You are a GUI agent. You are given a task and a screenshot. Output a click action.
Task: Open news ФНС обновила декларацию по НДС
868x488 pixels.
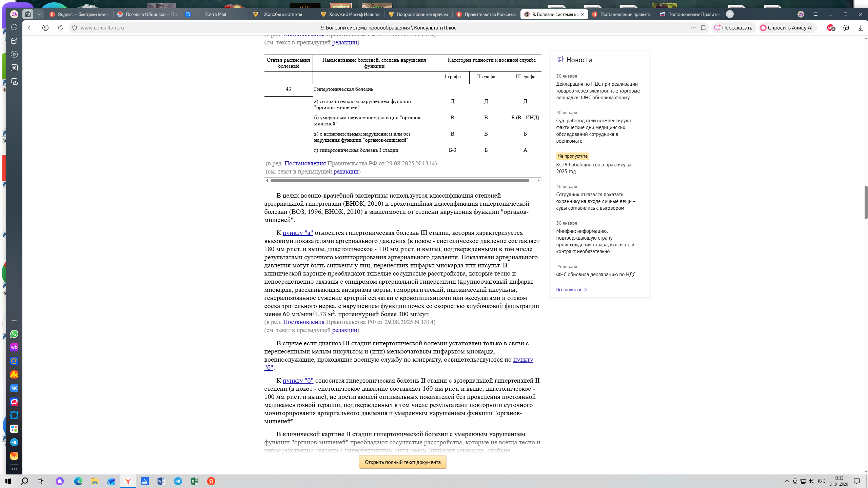tap(596, 274)
